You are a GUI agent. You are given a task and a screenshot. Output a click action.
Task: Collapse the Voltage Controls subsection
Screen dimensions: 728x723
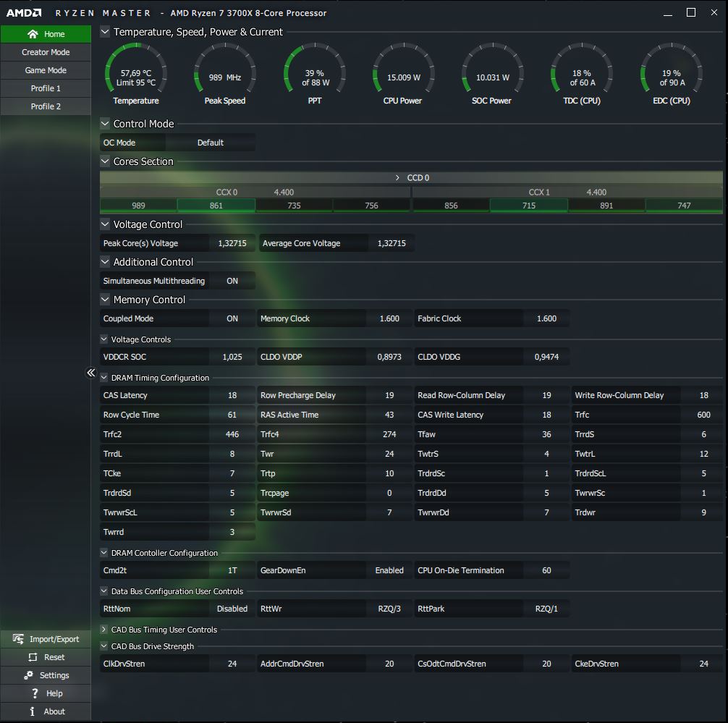[104, 339]
